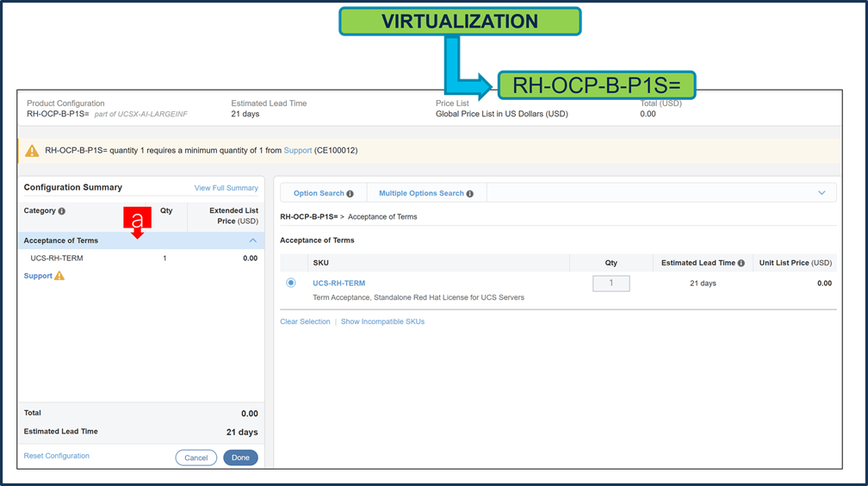Click the warning triangle icon in alert banner
The width and height of the screenshot is (868, 486).
[32, 151]
